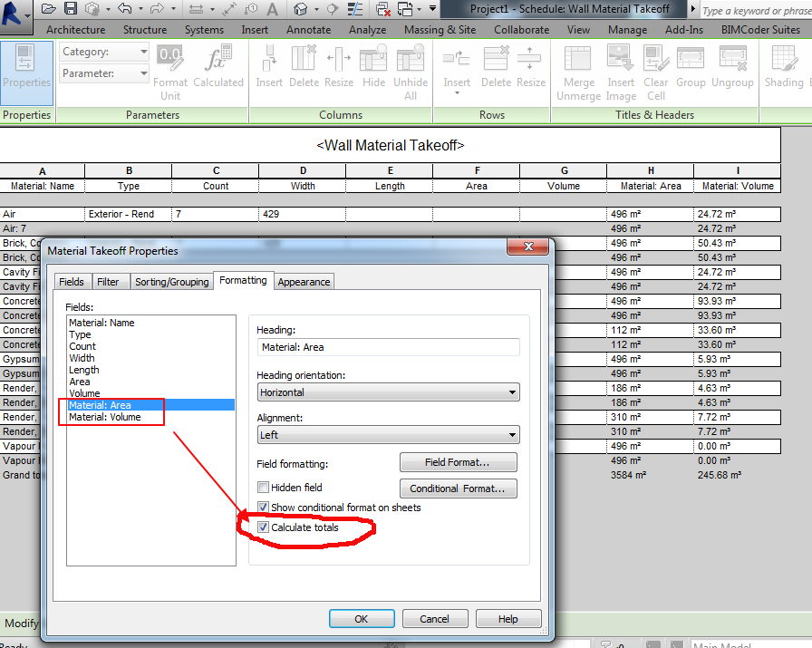Click the Conditional Format button
The width and height of the screenshot is (812, 648).
tap(458, 489)
